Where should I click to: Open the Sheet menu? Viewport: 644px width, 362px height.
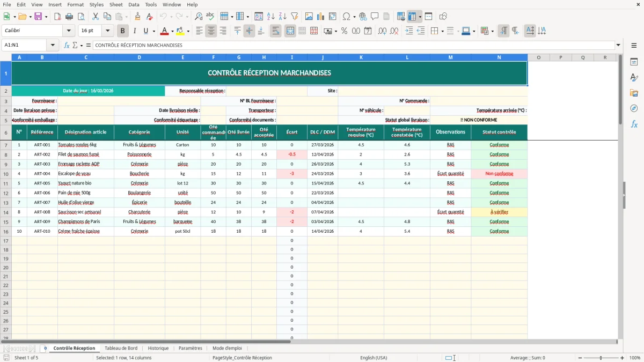[116, 4]
